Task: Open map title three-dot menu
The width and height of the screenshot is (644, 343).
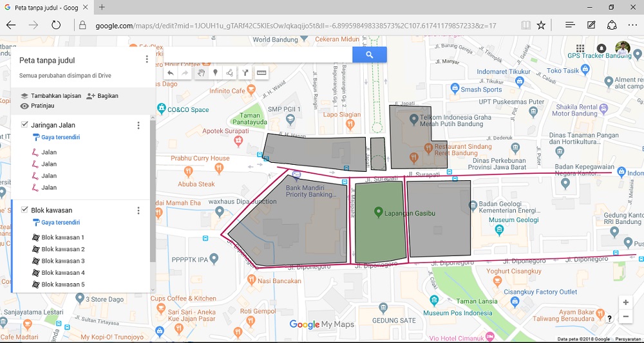Action: click(x=147, y=59)
